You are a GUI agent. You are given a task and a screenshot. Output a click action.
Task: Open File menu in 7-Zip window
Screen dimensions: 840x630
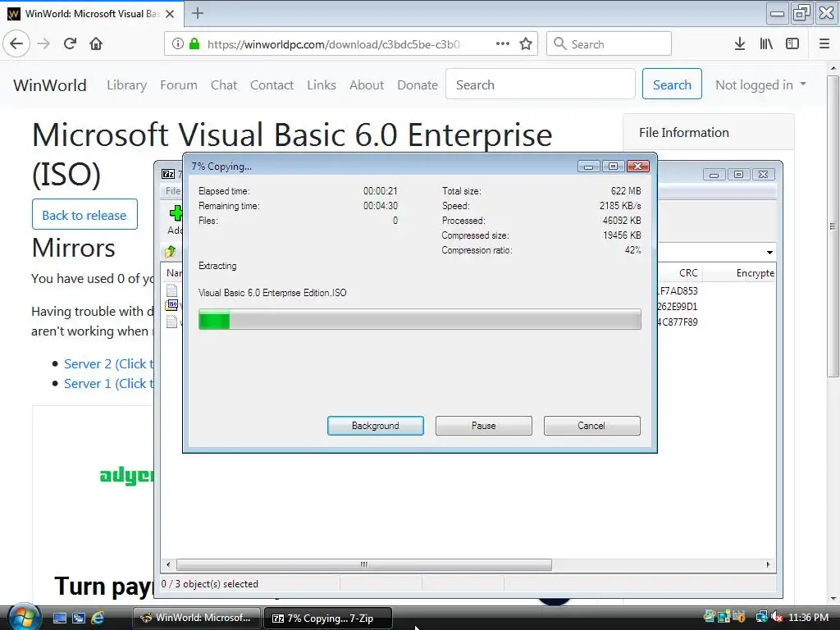click(172, 190)
